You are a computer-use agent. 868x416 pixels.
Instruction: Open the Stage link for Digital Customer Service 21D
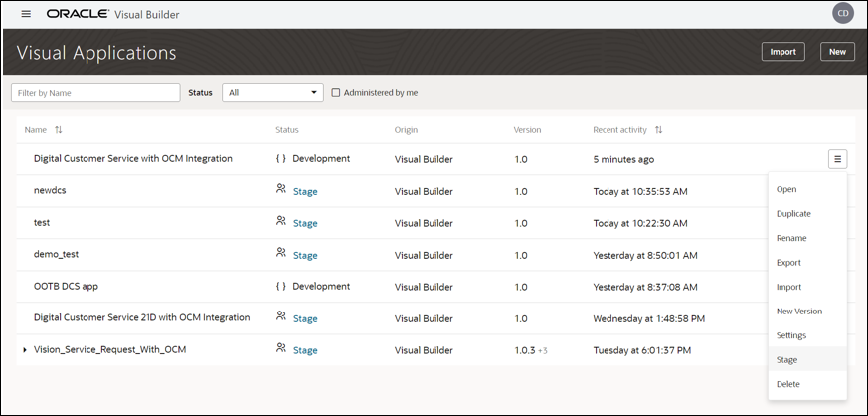coord(305,319)
